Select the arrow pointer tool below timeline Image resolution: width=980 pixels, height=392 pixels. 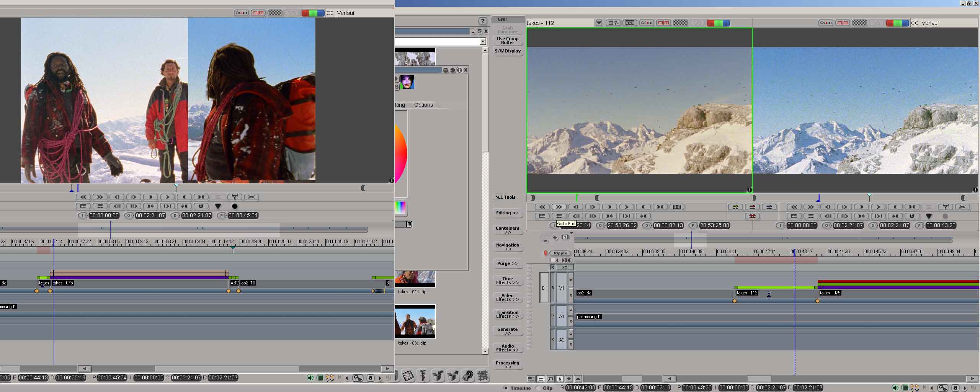560,379
